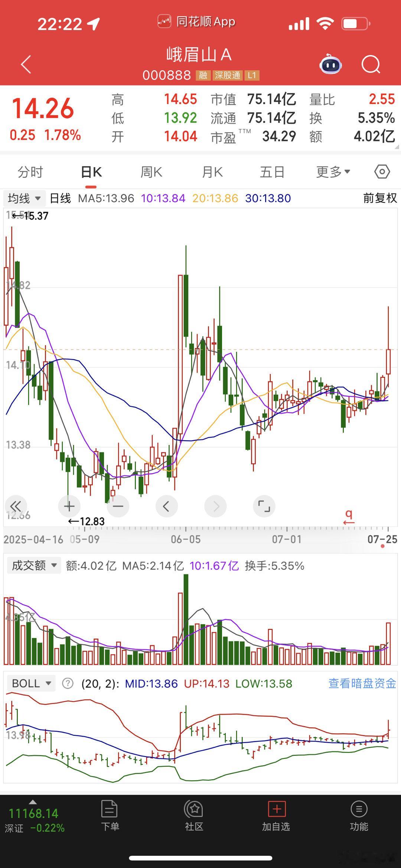The image size is (401, 868).
Task: Move chart left with previous arrow
Action: point(167,506)
